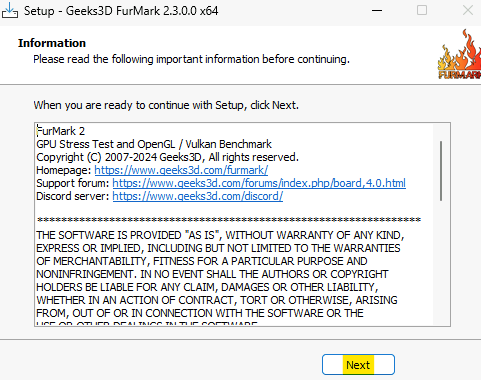Click the 'Please read the following important information' text
Screen dimensions: 481x380
pos(191,59)
